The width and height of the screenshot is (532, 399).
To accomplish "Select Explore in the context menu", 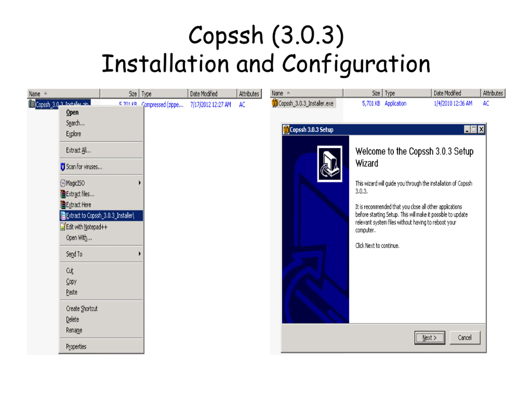I will pos(101,134).
